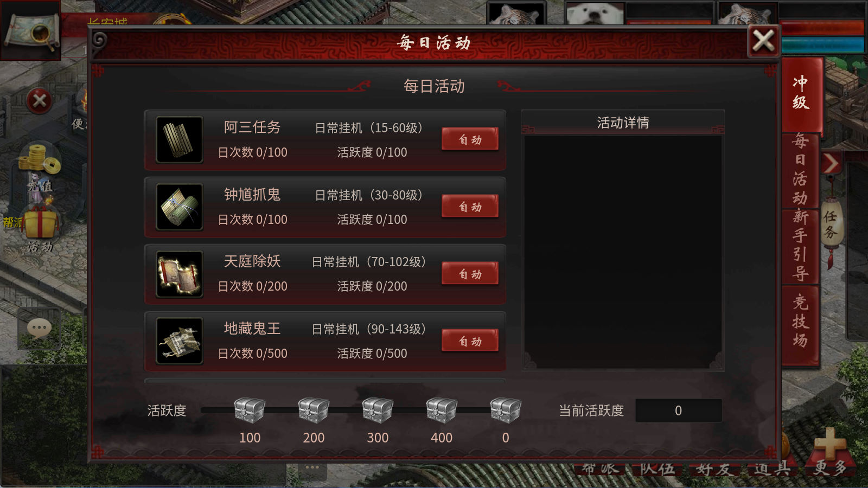Click the 天庭除妖 glowing scroll icon
The image size is (868, 488).
[x=180, y=274]
